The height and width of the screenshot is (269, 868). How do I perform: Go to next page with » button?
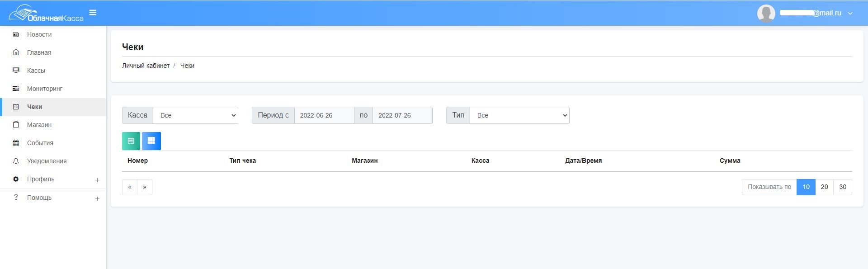(x=145, y=187)
